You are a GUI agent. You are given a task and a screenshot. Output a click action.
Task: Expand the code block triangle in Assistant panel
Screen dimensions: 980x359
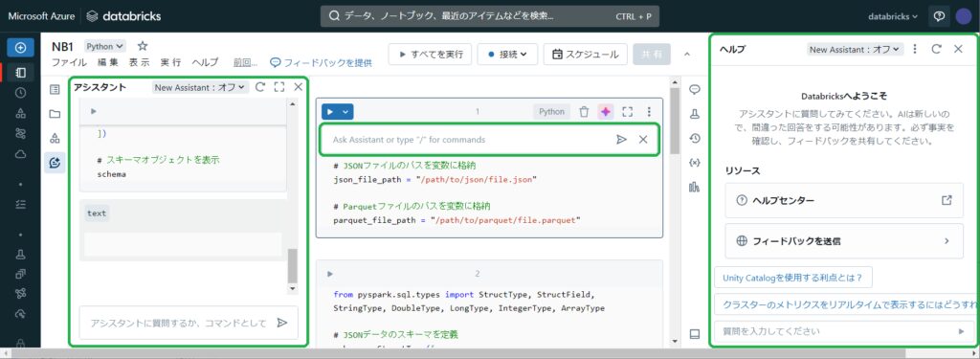[x=94, y=111]
